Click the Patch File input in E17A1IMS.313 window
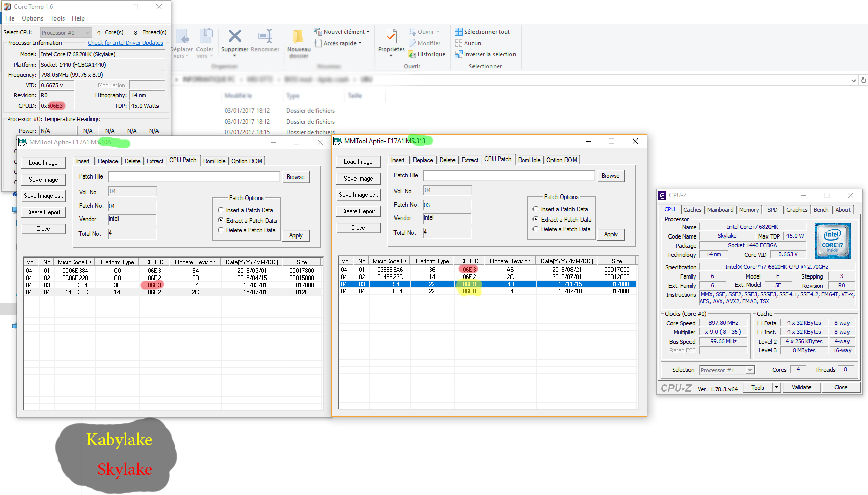This screenshot has height=495, width=868. click(x=508, y=176)
